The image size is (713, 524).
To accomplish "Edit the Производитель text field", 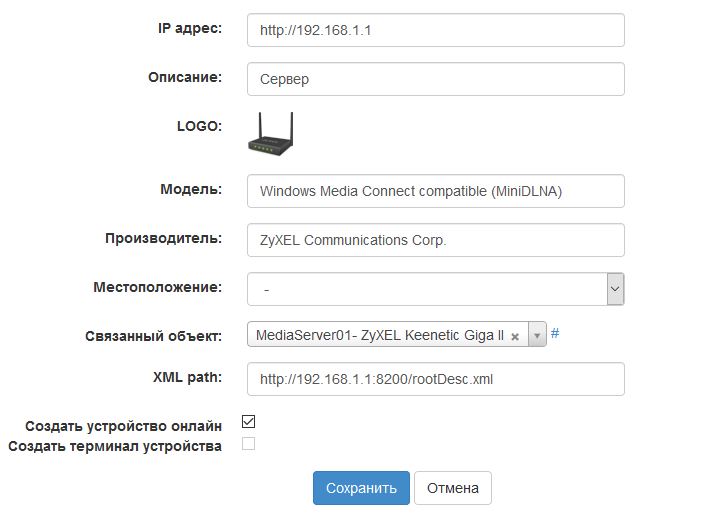I will 435,240.
